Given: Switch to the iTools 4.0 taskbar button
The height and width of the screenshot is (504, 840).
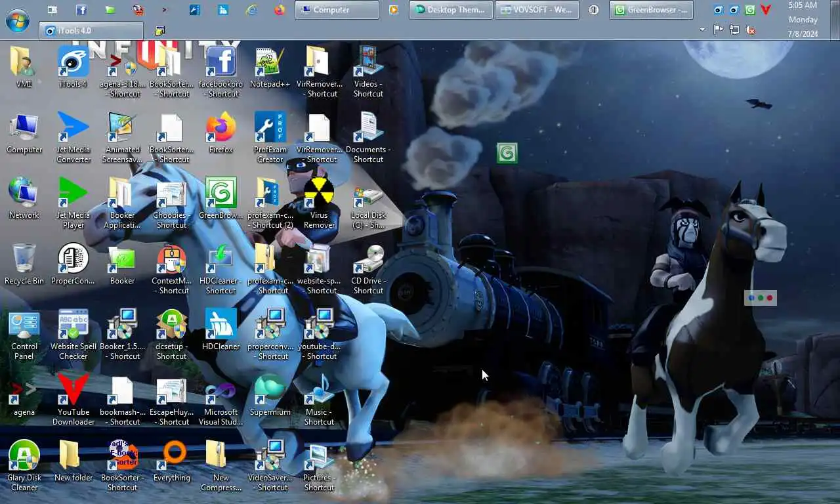Looking at the screenshot, I should click(91, 30).
